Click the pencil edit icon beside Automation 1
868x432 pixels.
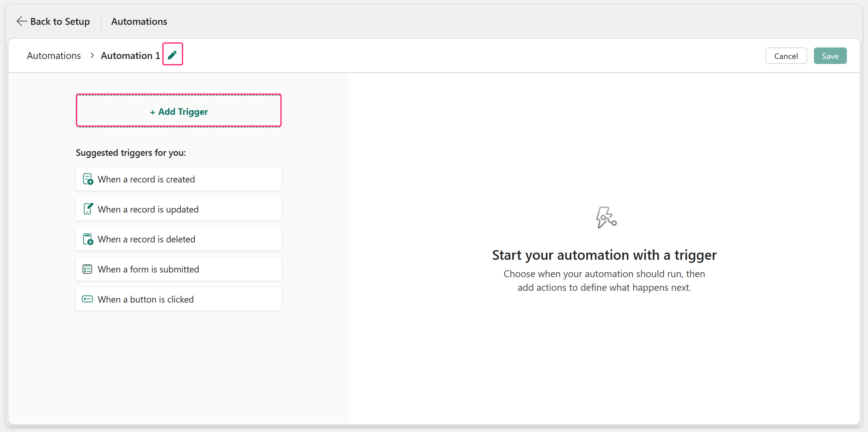173,55
